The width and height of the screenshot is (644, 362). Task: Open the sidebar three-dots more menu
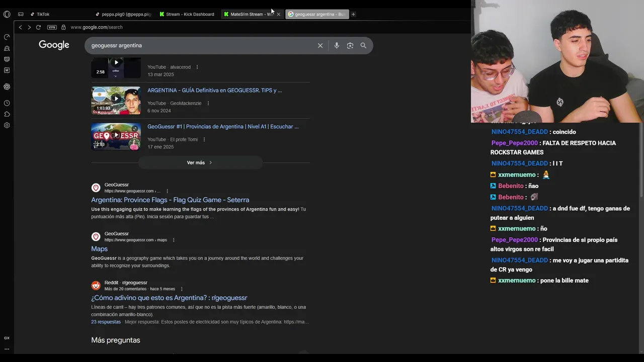pyautogui.click(x=7, y=349)
